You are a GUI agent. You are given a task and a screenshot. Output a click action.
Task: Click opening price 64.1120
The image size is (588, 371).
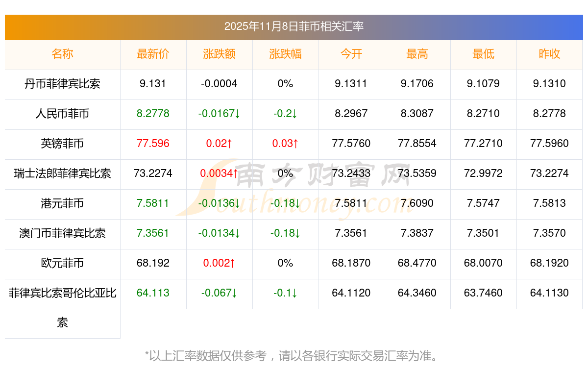tap(351, 293)
